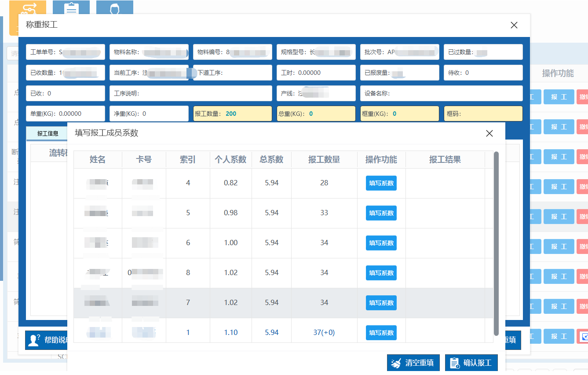The height and width of the screenshot is (375, 588).
Task: Open the clipboard icon module
Action: 71,8
